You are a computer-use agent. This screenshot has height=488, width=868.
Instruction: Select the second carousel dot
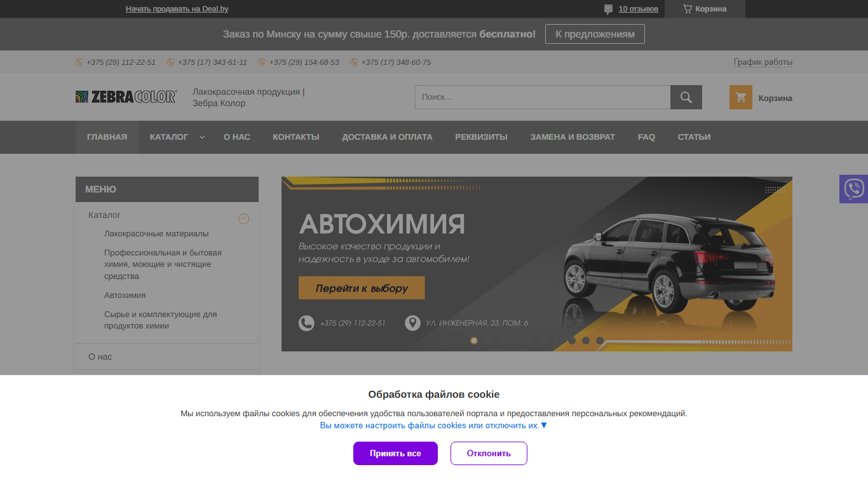(x=488, y=341)
